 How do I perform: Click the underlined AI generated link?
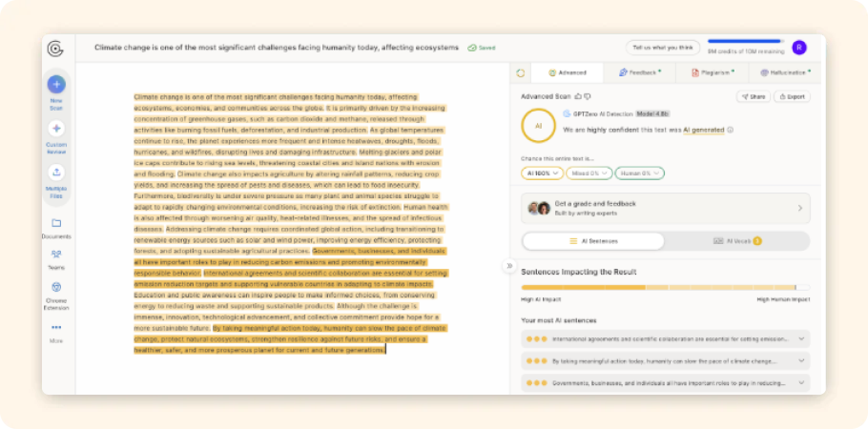pyautogui.click(x=704, y=130)
